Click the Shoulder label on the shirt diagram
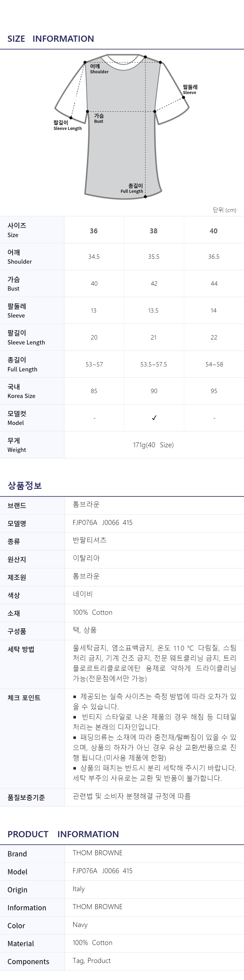This screenshot has height=980, width=244. [99, 69]
